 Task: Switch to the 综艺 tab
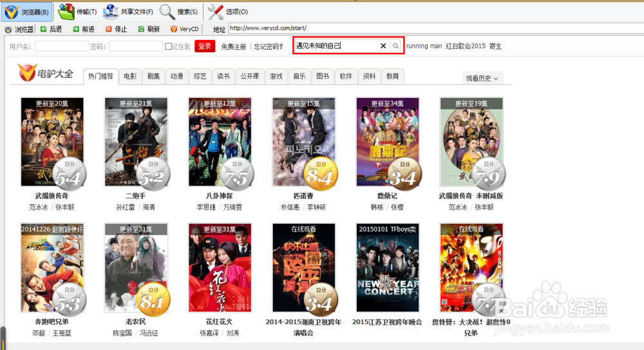click(x=200, y=76)
